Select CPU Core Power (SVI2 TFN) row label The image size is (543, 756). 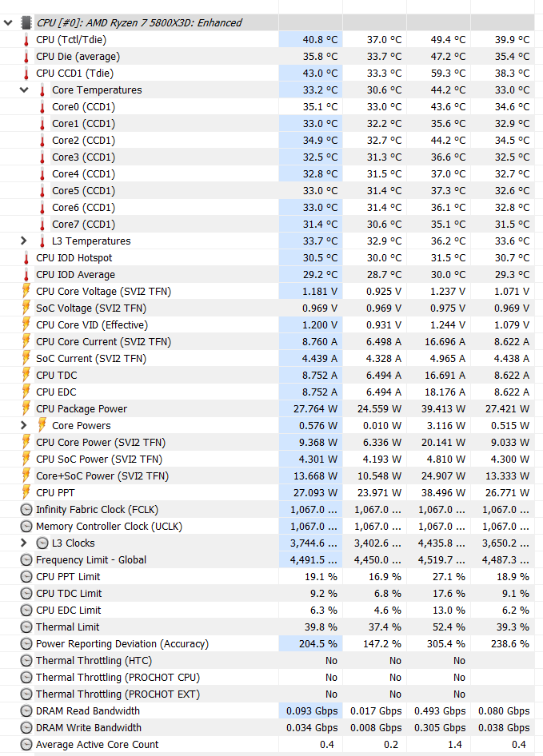pyautogui.click(x=101, y=442)
